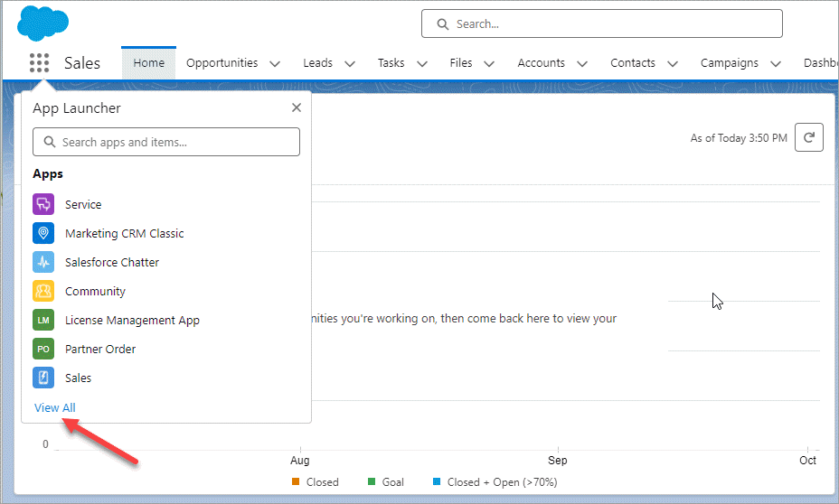Close the App Launcher panel

(297, 107)
